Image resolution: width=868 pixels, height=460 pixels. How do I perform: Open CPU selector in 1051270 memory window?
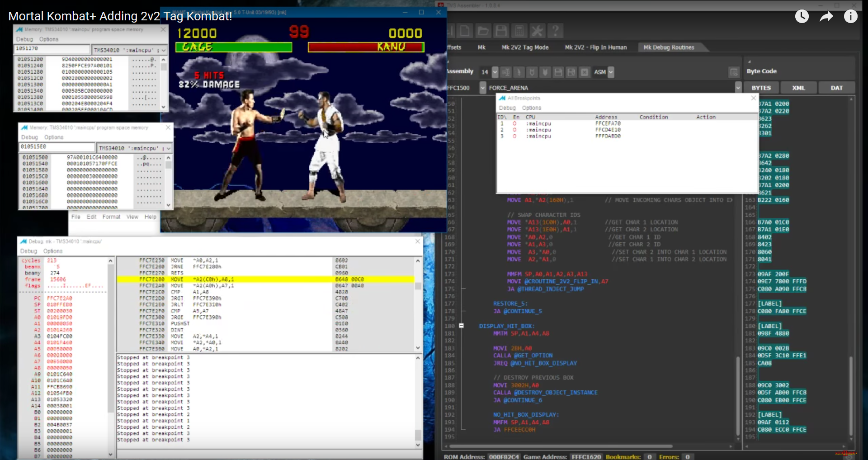129,50
